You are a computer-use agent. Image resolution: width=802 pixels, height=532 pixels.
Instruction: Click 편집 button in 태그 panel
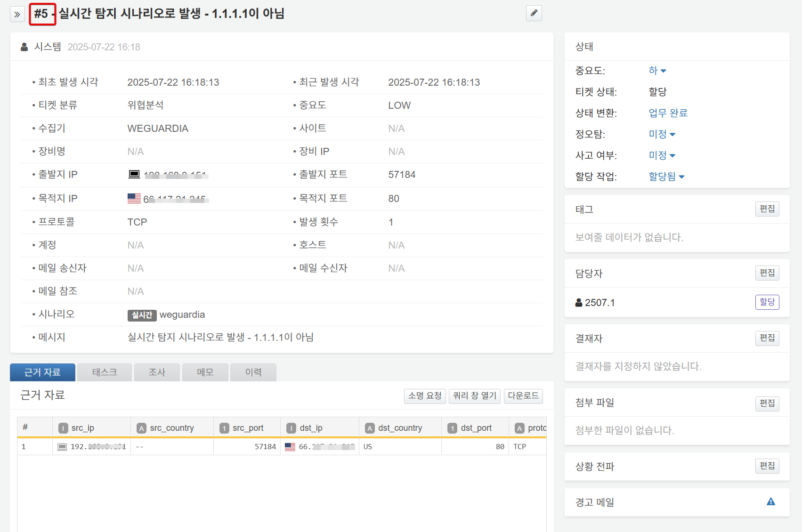tap(767, 209)
